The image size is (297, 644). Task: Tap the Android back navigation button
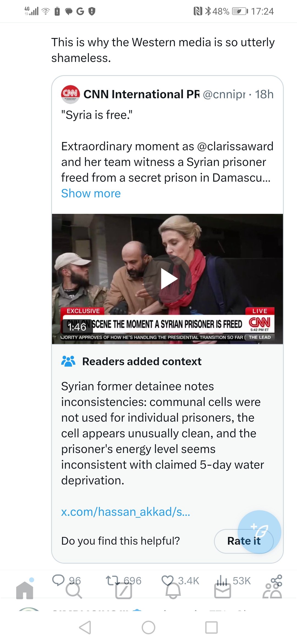(85, 627)
